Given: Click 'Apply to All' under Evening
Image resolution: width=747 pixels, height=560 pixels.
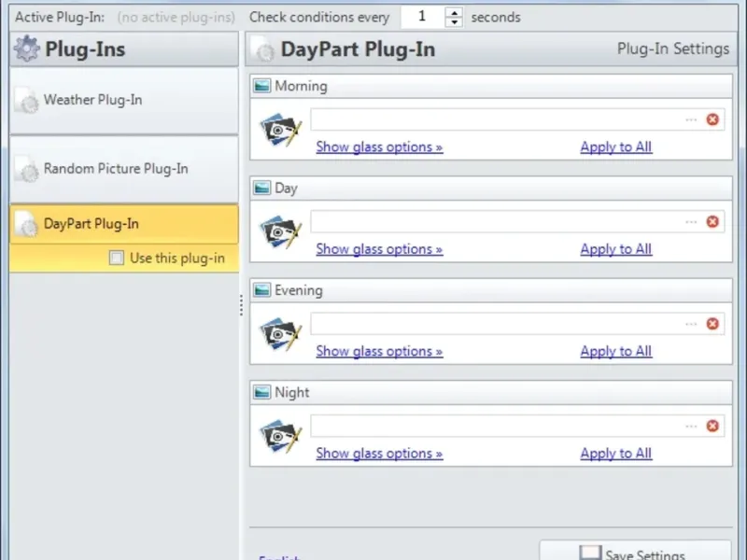Looking at the screenshot, I should coord(616,351).
